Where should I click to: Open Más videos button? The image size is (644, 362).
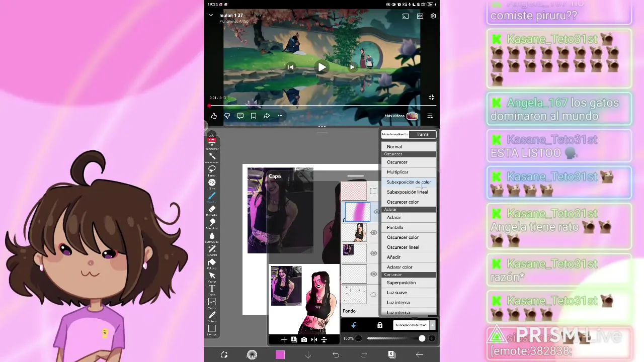point(401,116)
